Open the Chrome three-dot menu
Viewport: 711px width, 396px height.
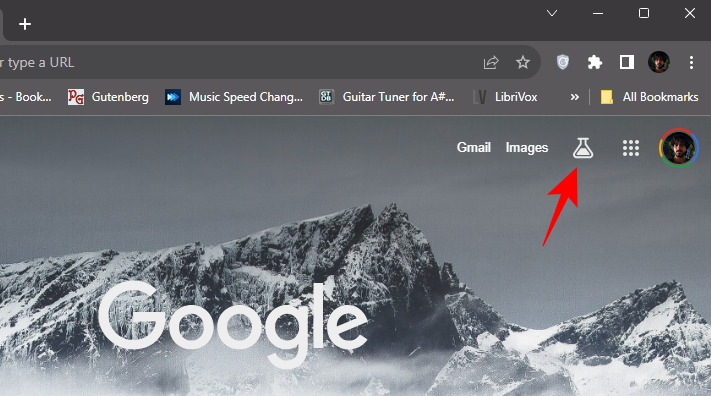click(x=691, y=62)
